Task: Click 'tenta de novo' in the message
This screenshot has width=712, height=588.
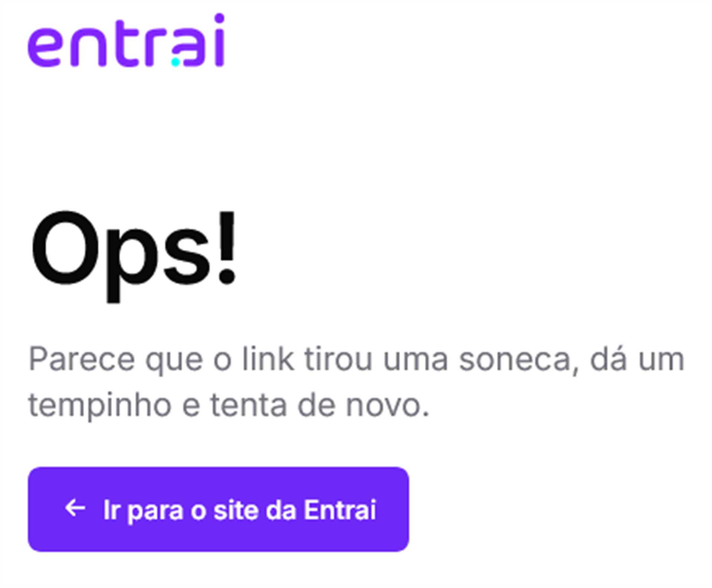Action: pyautogui.click(x=320, y=405)
